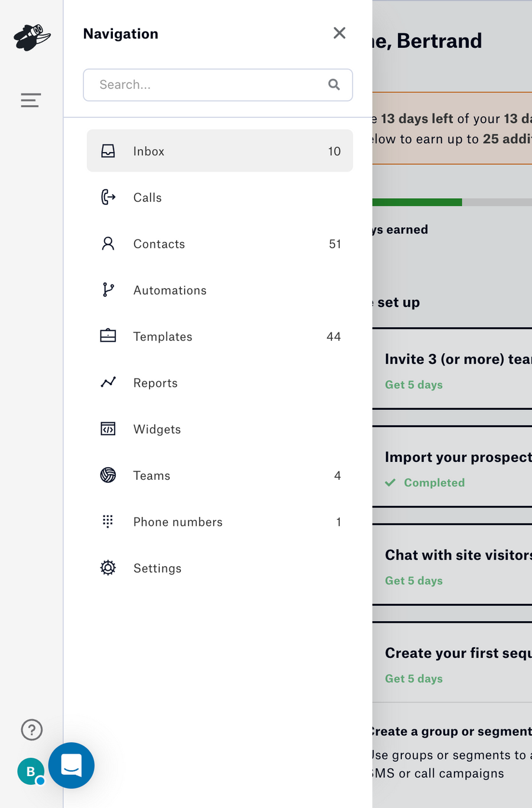Screen dimensions: 532x808
Task: Close the Navigation panel with the X
Action: tap(339, 33)
